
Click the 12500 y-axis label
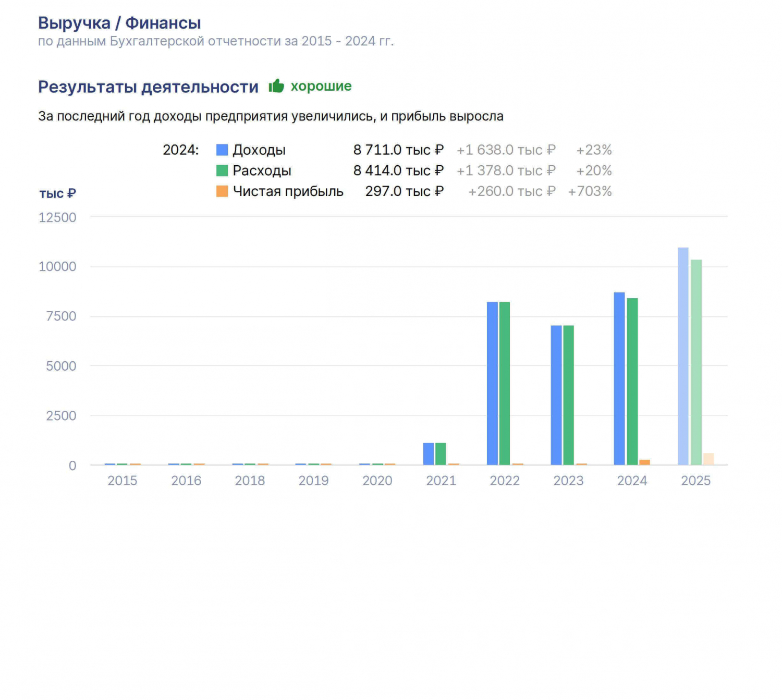57,217
